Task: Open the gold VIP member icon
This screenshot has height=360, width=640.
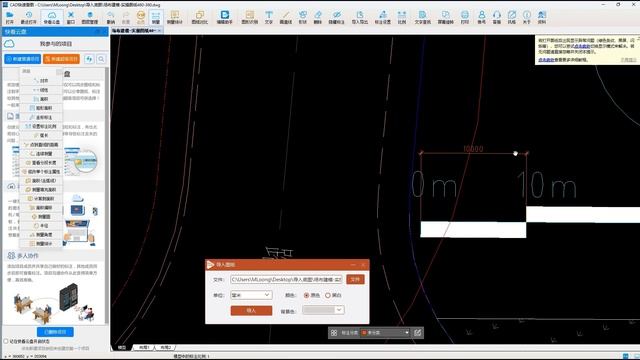Action: [140, 17]
